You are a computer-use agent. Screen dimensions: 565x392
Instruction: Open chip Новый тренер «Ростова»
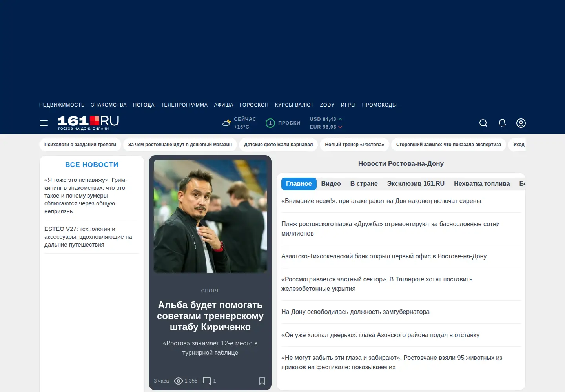pos(355,145)
